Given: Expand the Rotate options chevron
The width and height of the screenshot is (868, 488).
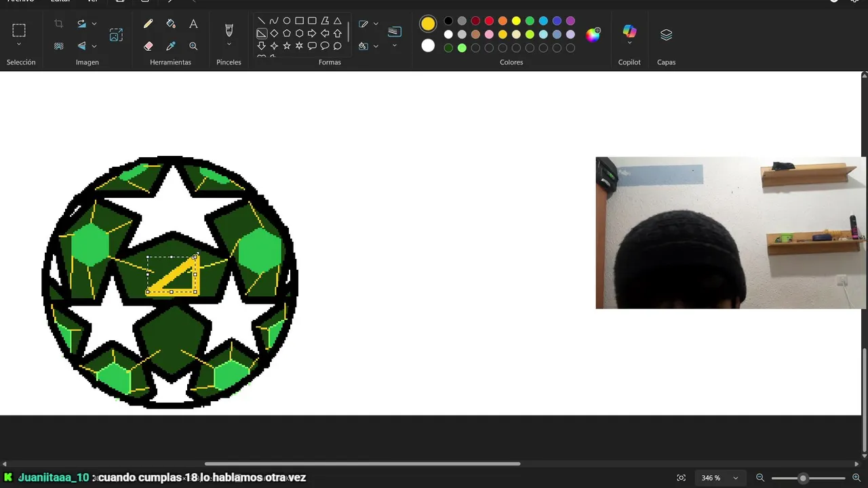Looking at the screenshot, I should [94, 24].
